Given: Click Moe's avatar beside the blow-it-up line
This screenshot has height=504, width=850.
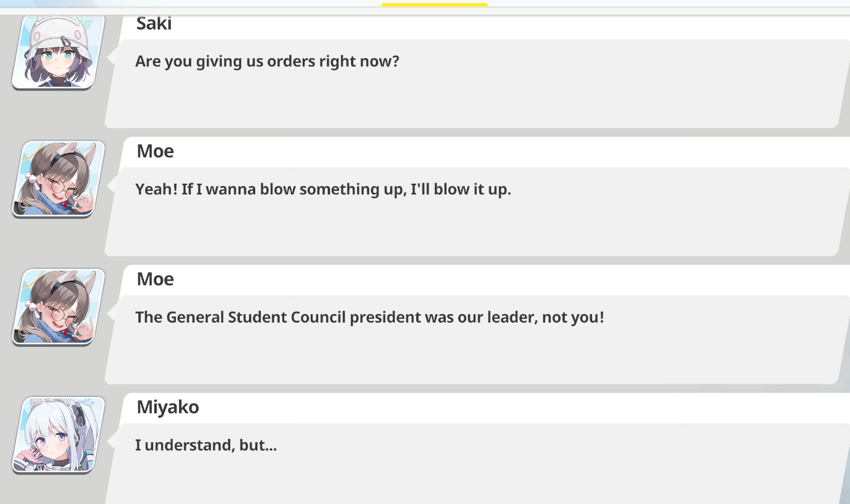Looking at the screenshot, I should pyautogui.click(x=58, y=179).
